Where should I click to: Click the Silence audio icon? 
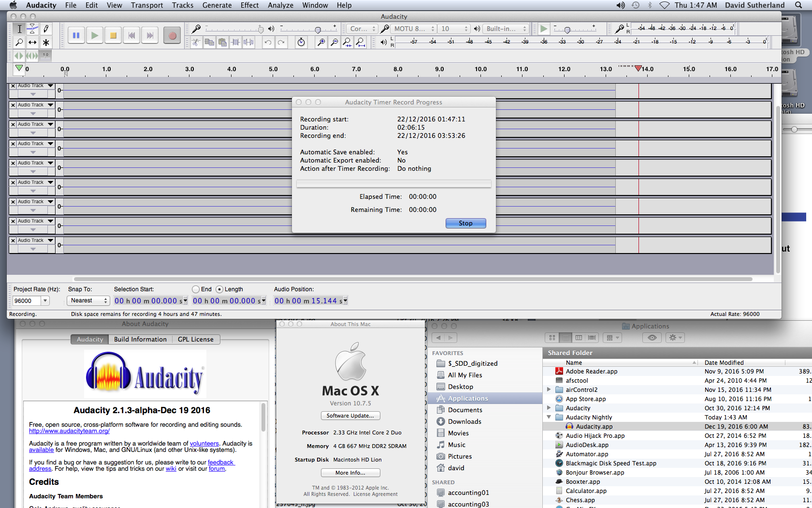click(248, 43)
